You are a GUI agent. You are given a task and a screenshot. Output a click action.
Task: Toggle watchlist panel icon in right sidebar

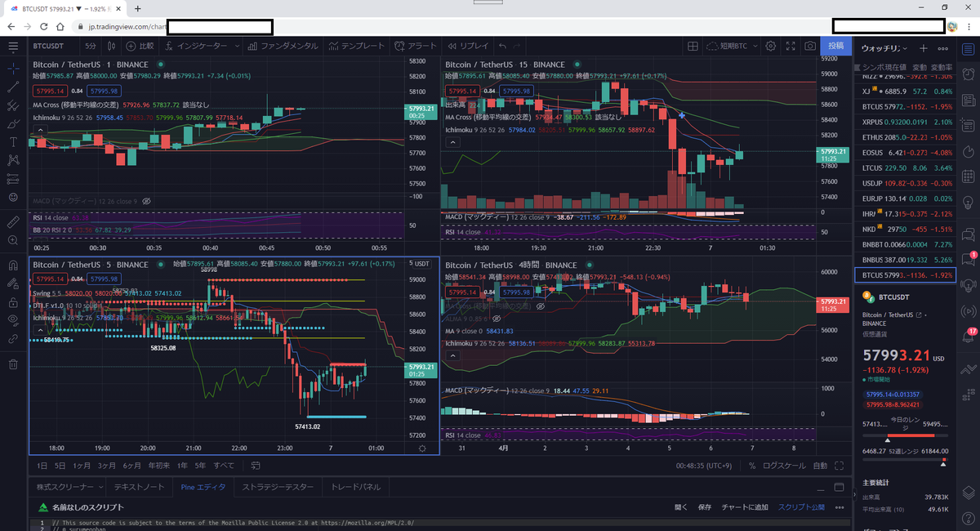click(x=969, y=48)
